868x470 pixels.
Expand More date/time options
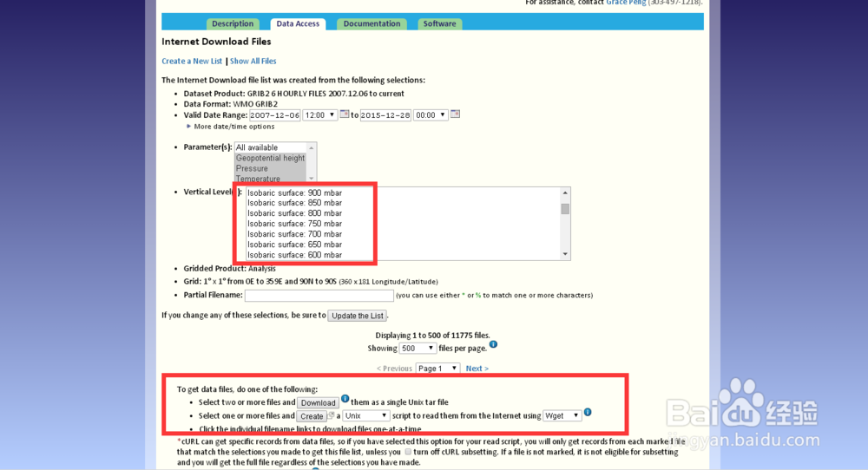pos(231,127)
